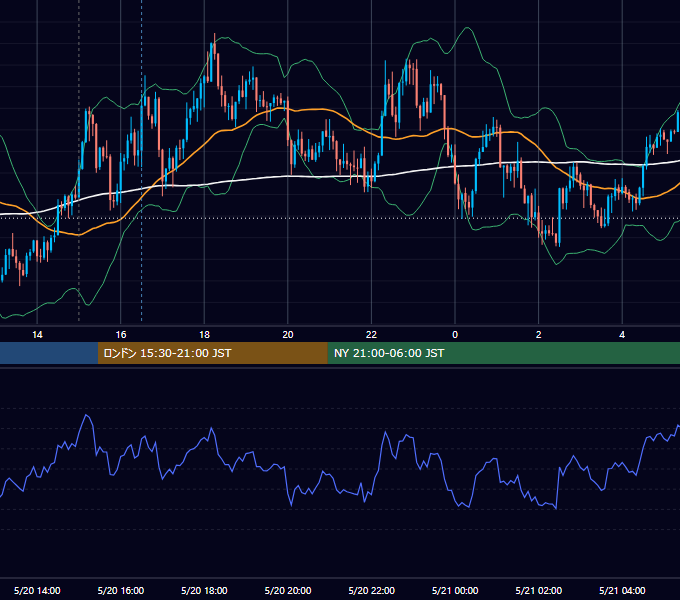Viewport: 680px width, 600px height.
Task: Click the 5/20 20:00 time label
Action: [x=288, y=590]
